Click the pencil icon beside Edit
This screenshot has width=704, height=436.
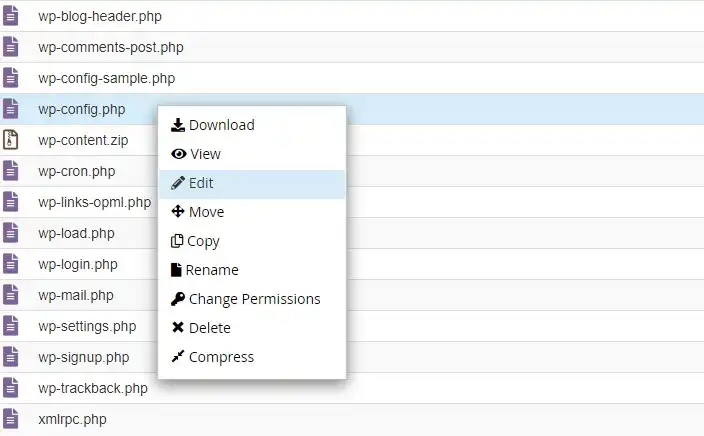[x=178, y=183]
